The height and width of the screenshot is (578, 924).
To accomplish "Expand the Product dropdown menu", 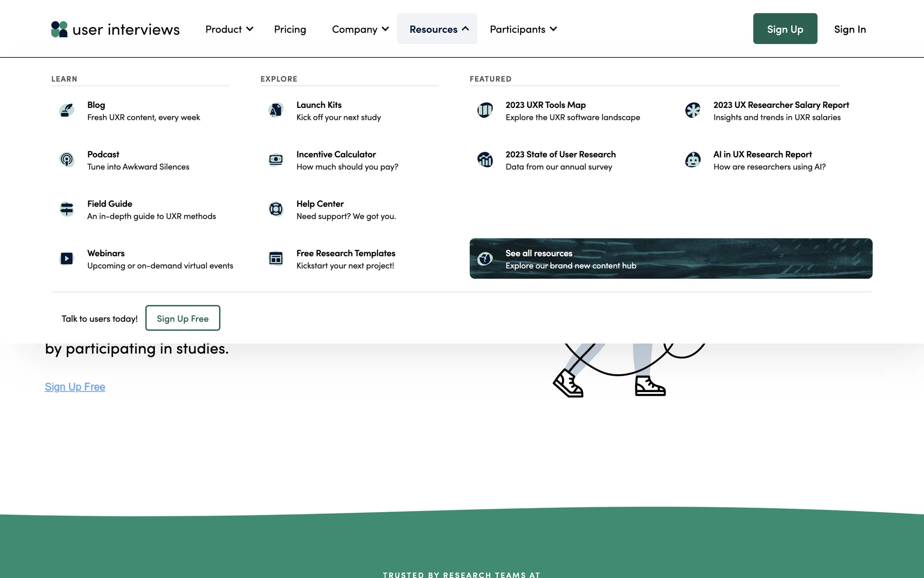I will 229,29.
